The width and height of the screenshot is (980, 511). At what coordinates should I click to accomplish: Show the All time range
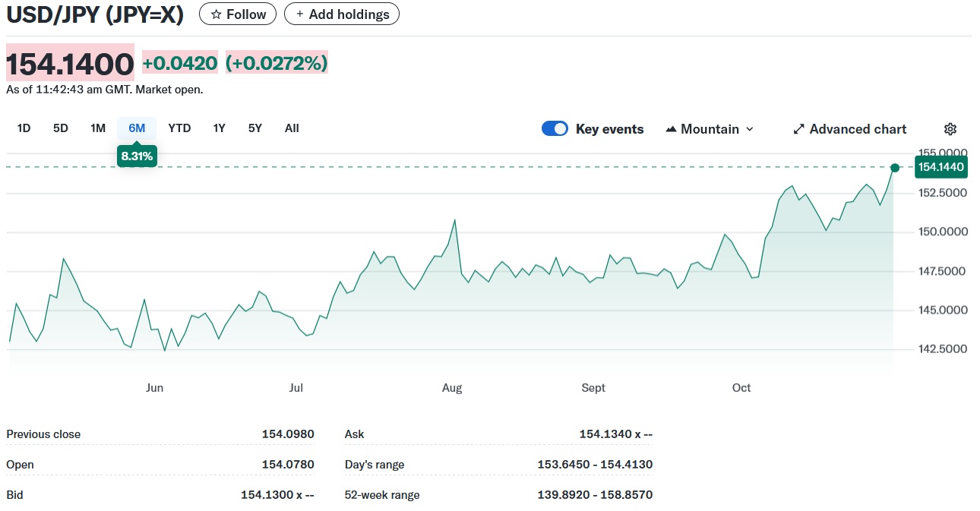292,128
